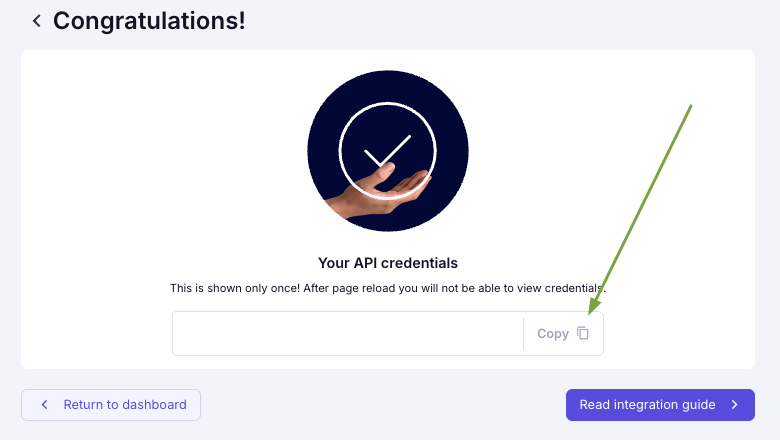
Task: Click the white ring around the checkmark
Action: [388, 151]
